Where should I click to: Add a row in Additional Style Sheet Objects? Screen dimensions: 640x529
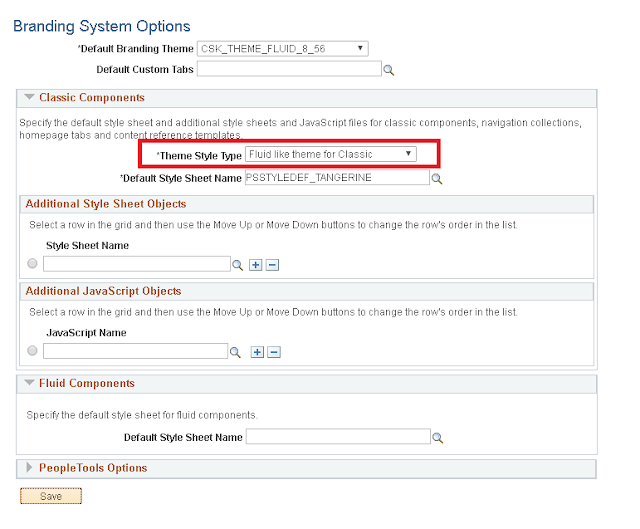click(x=256, y=265)
